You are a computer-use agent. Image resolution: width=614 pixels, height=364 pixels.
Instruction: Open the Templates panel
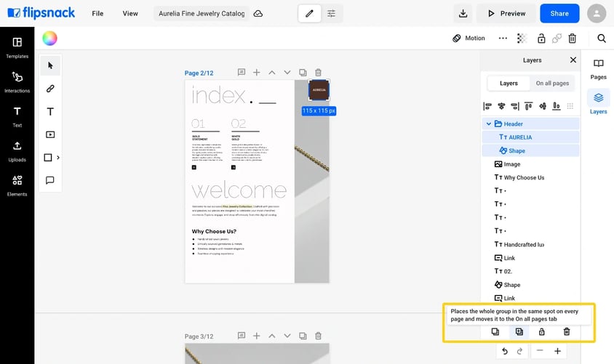click(x=17, y=48)
